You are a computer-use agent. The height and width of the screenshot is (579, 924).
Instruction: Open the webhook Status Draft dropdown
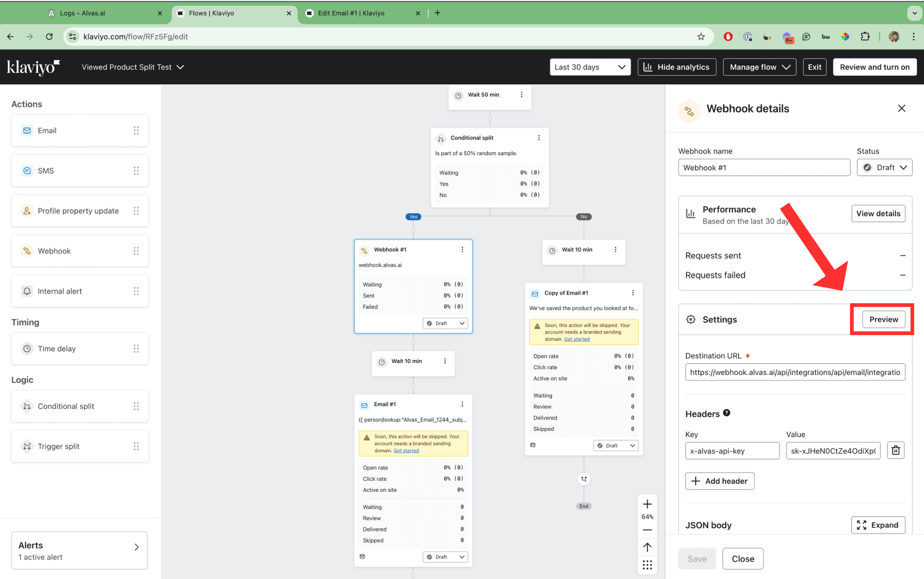coord(884,168)
